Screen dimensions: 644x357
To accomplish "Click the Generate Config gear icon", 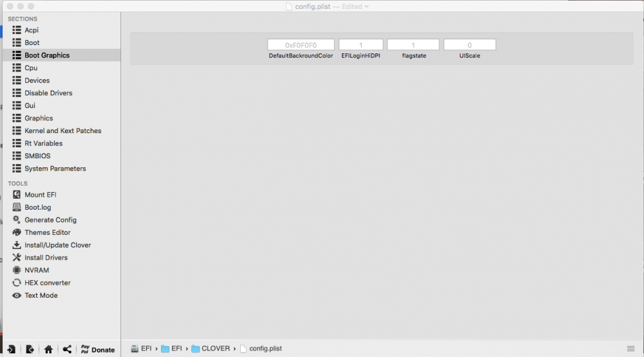I will tap(17, 219).
